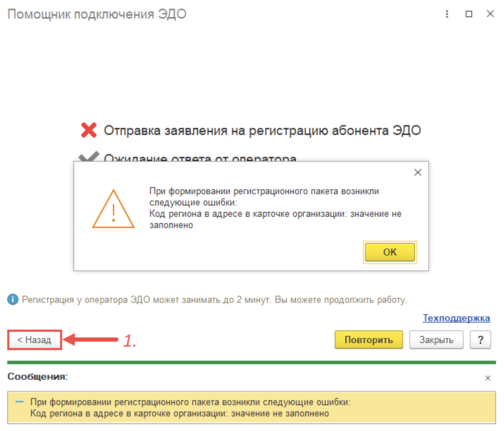Select the Отправка заявления step text
The height and width of the screenshot is (431, 504).
point(262,130)
